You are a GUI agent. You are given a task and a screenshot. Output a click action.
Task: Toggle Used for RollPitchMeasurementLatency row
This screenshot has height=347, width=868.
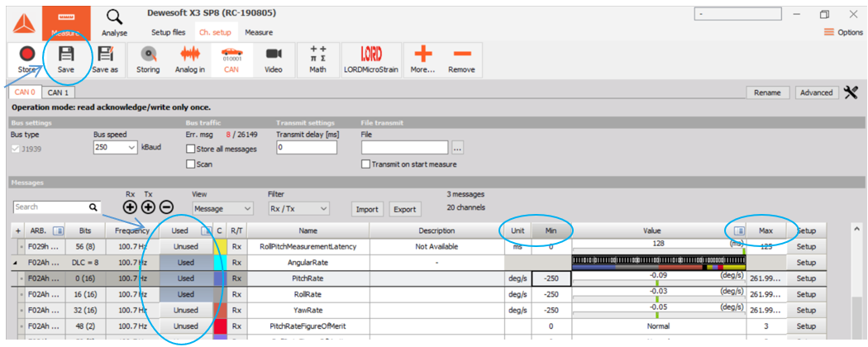pos(186,247)
